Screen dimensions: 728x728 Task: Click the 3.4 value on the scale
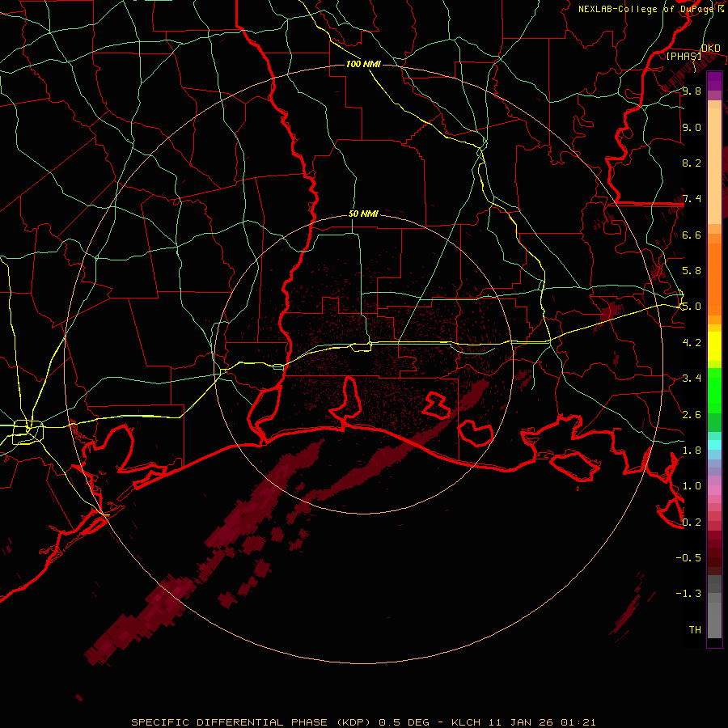(x=692, y=378)
